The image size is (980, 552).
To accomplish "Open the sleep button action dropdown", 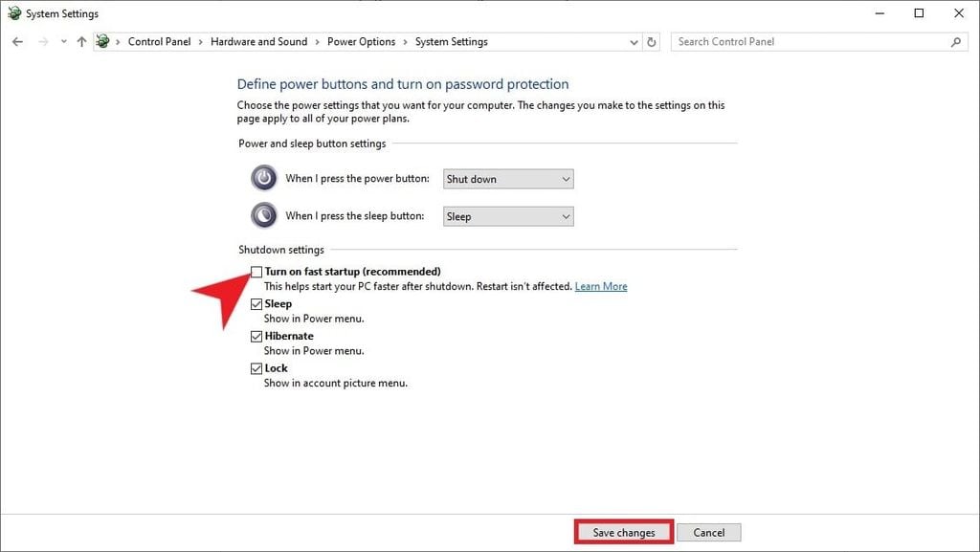I will (508, 216).
